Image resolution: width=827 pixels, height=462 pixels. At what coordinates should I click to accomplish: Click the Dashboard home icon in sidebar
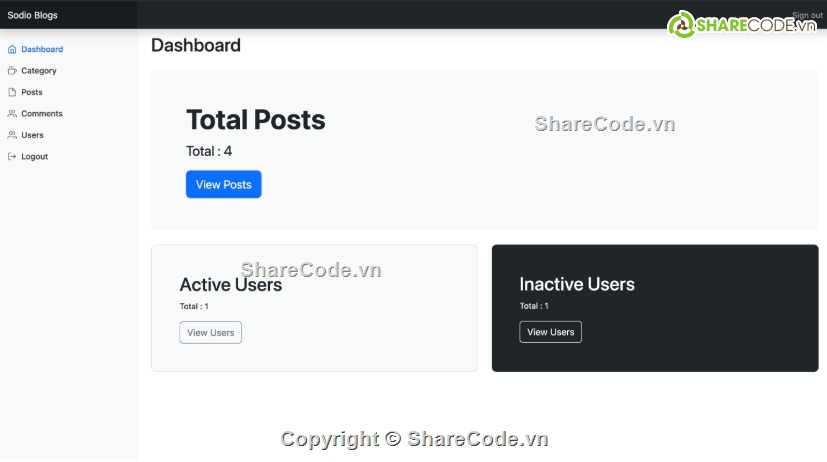tap(12, 50)
